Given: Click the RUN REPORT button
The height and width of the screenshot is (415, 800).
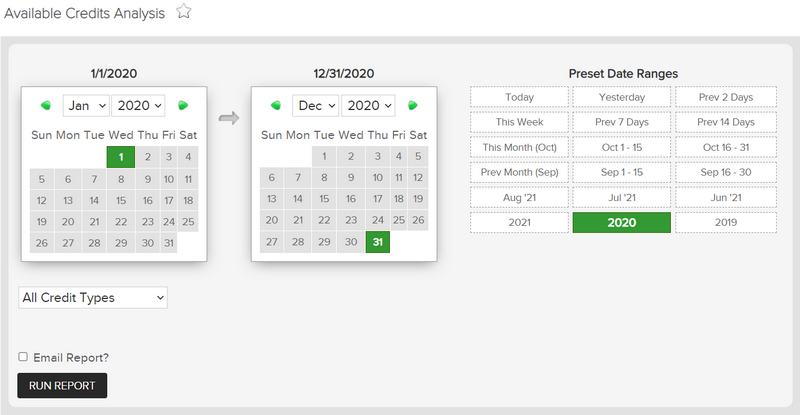Looking at the screenshot, I should click(62, 385).
